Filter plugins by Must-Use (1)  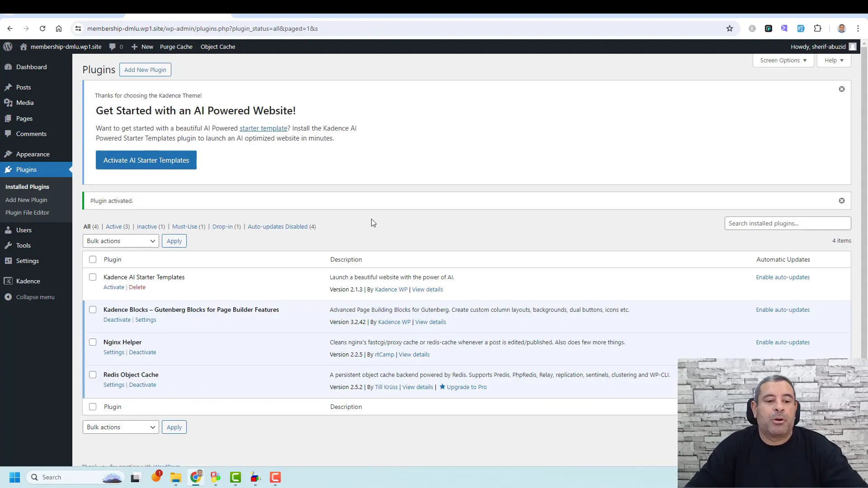coord(189,226)
